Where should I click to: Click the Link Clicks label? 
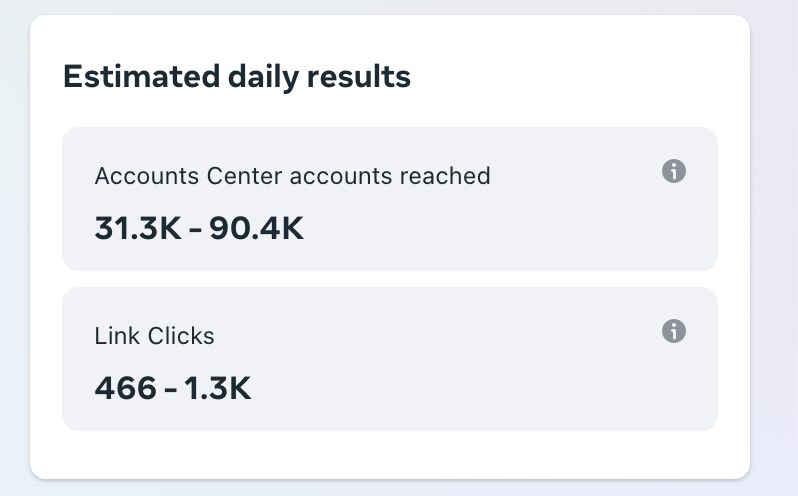tap(154, 336)
